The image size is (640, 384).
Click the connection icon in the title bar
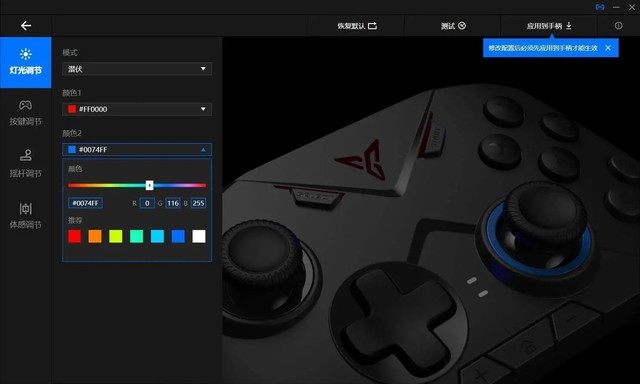tap(600, 7)
